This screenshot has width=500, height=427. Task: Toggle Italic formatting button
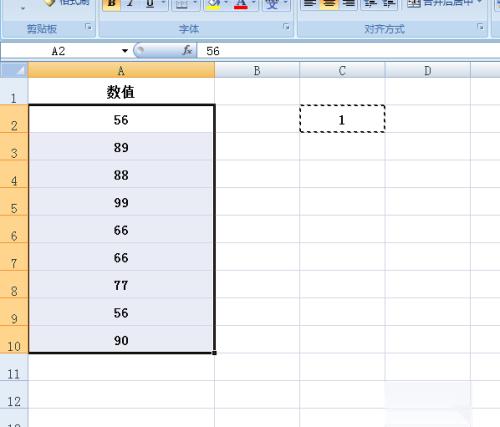pyautogui.click(x=130, y=5)
